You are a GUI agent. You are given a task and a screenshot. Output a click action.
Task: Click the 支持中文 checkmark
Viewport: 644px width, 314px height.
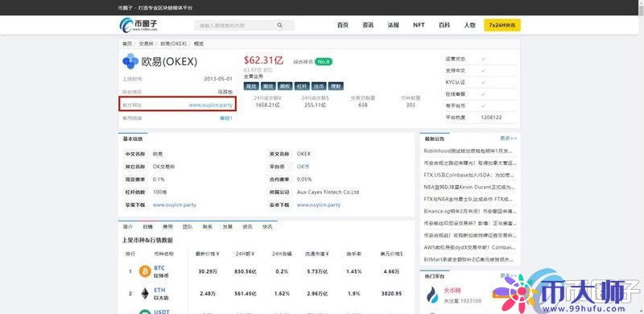(484, 71)
